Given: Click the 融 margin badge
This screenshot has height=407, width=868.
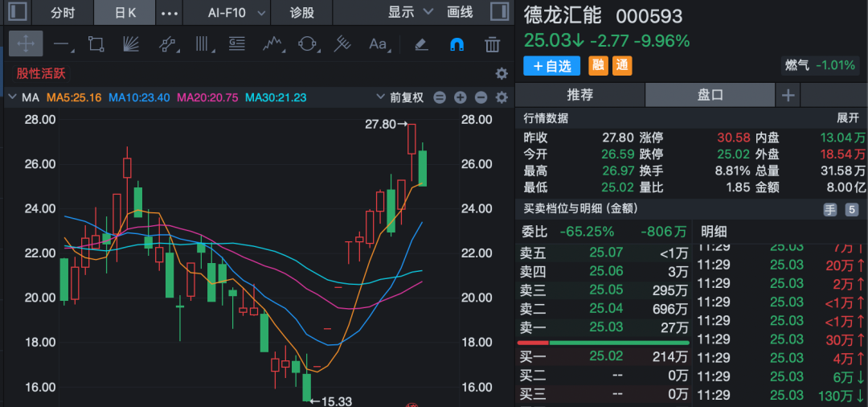Looking at the screenshot, I should (598, 66).
